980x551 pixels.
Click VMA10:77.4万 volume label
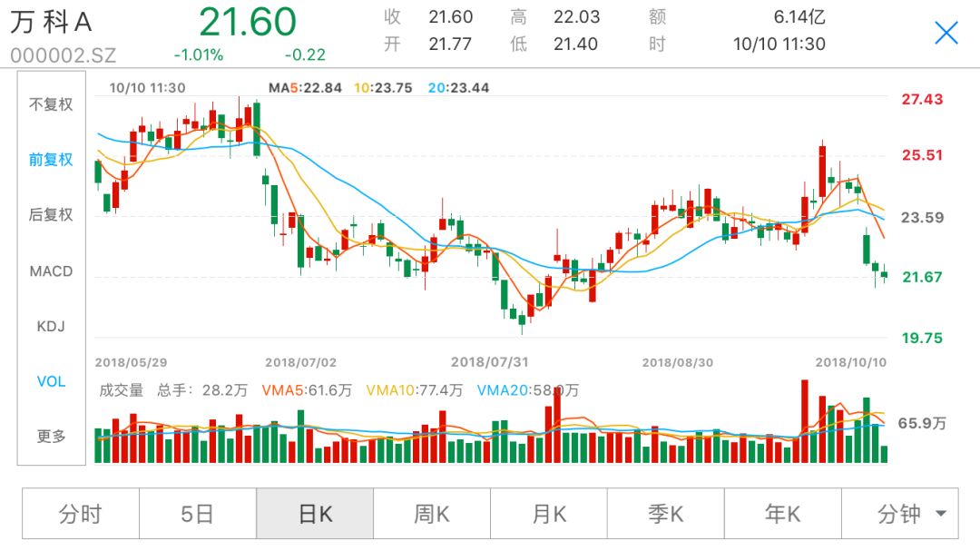[x=415, y=390]
